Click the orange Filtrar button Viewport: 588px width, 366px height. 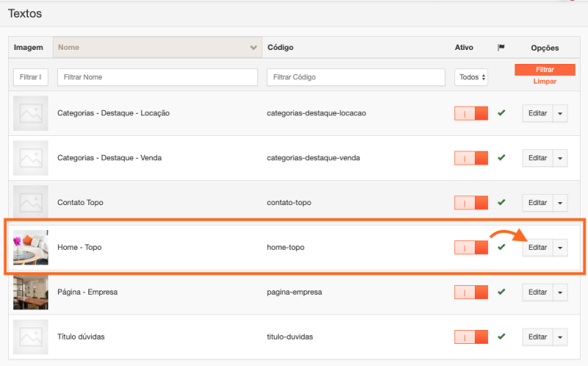[545, 69]
